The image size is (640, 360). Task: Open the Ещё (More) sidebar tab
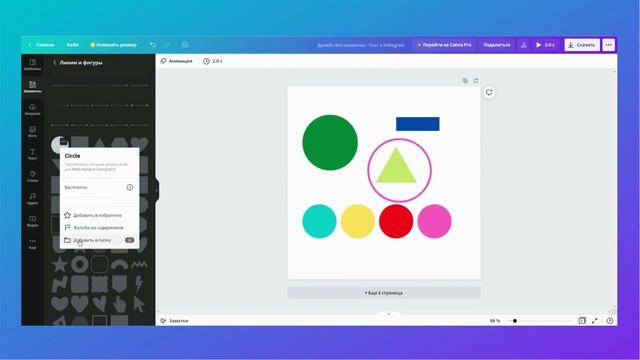point(32,244)
